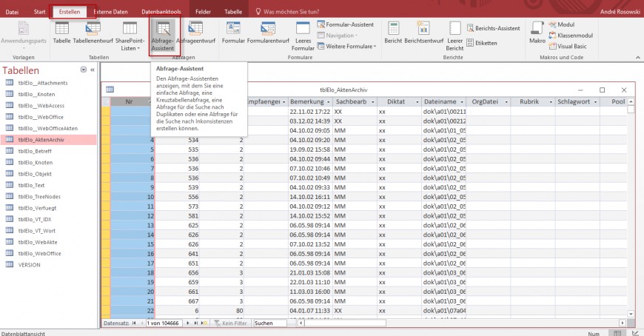The height and width of the screenshot is (336, 644).
Task: Insert a new Klassenmodul
Action: 571,36
